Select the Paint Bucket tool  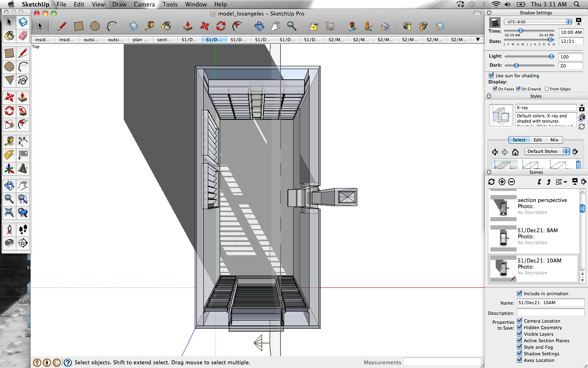pos(9,36)
